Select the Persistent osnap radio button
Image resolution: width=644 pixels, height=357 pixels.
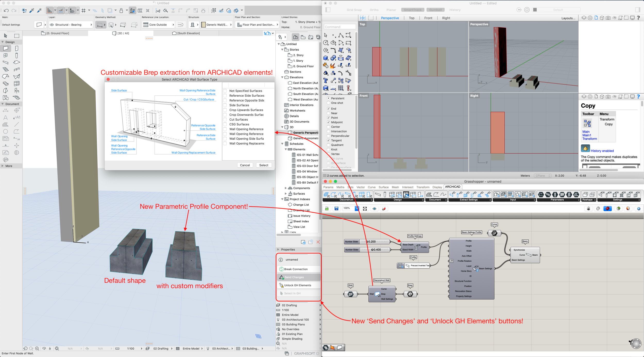[328, 98]
